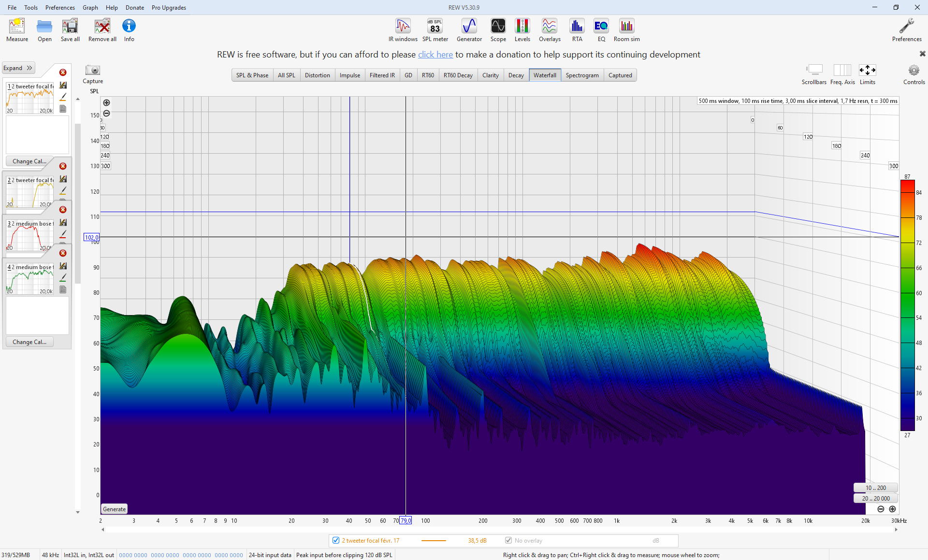Set frequency range to 20 .. 20 000
Image resolution: width=928 pixels, height=560 pixels.
point(875,498)
